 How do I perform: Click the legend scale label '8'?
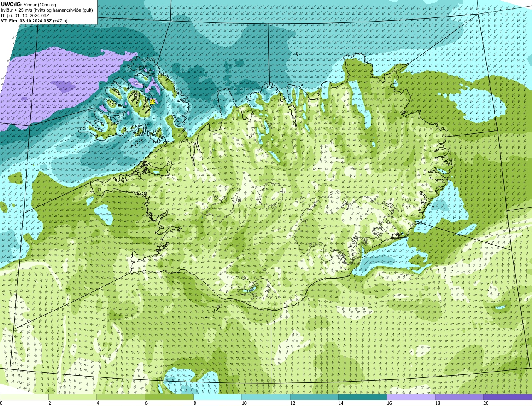[x=194, y=403]
